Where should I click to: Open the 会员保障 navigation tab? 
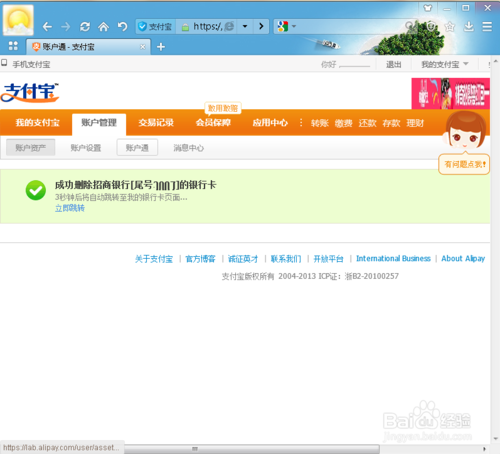[x=213, y=123]
